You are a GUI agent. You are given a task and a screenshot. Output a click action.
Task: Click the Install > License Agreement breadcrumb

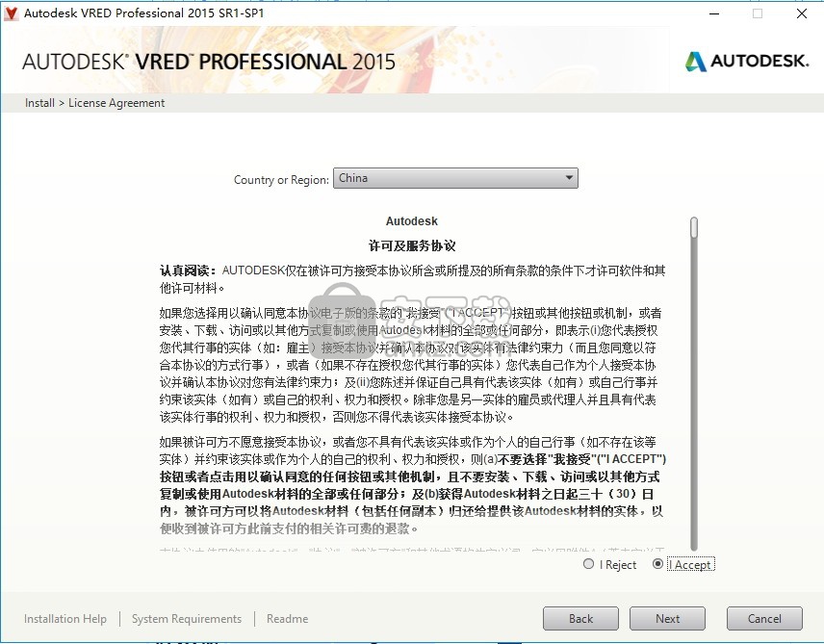click(95, 103)
